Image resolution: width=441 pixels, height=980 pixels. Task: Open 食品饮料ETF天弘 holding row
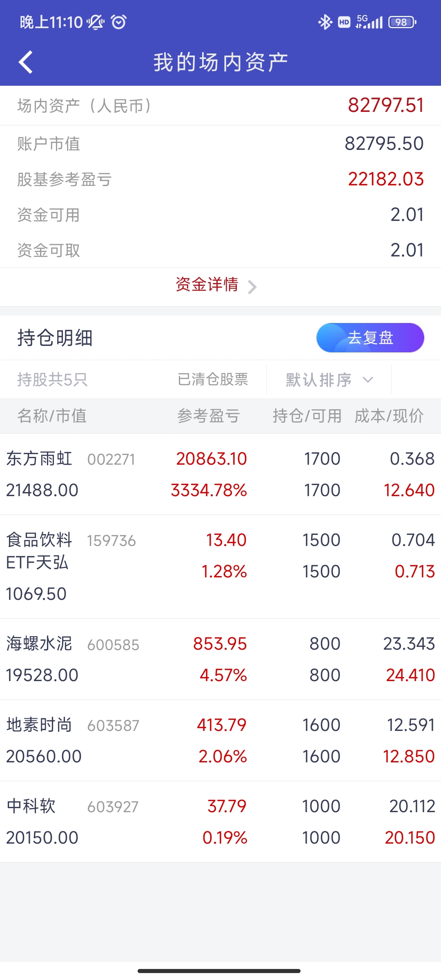tap(220, 567)
